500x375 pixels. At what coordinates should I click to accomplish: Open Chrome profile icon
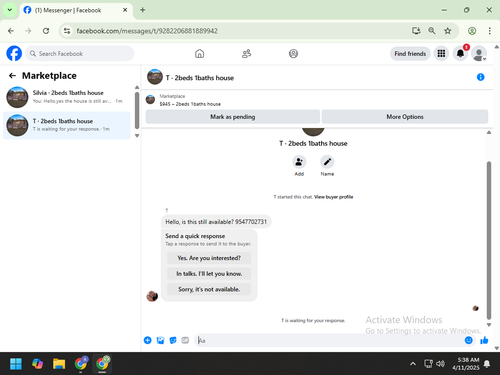tap(472, 31)
